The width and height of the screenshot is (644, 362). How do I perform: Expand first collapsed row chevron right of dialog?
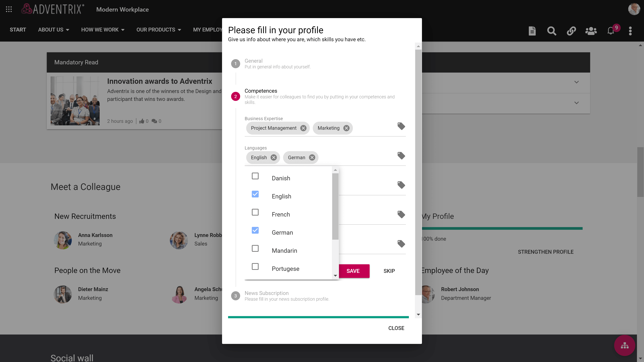(x=577, y=82)
